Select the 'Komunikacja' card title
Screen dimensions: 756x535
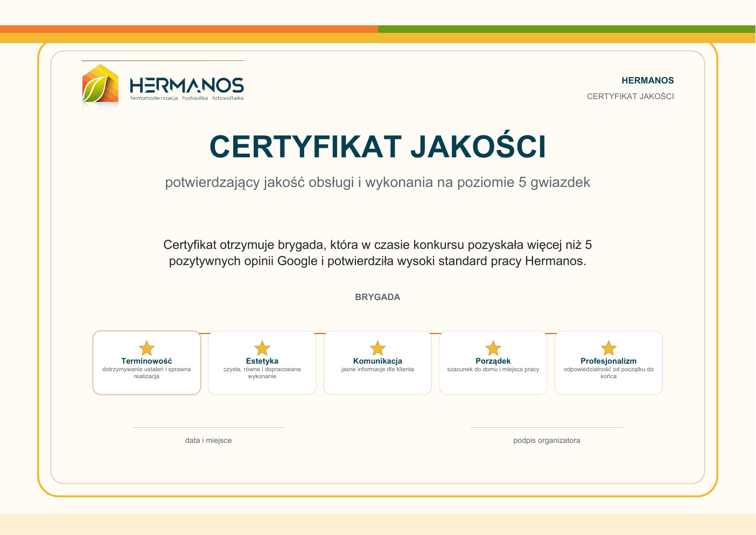pos(378,361)
